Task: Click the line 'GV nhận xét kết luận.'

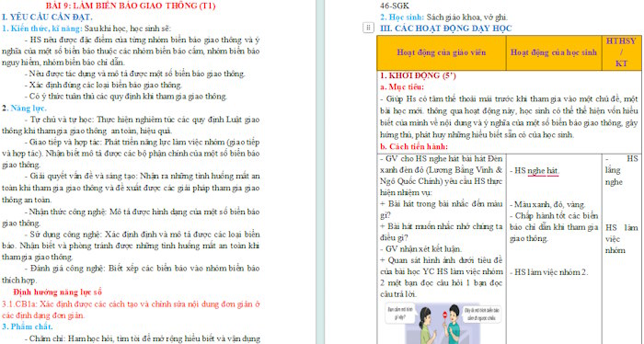Action: [421, 249]
